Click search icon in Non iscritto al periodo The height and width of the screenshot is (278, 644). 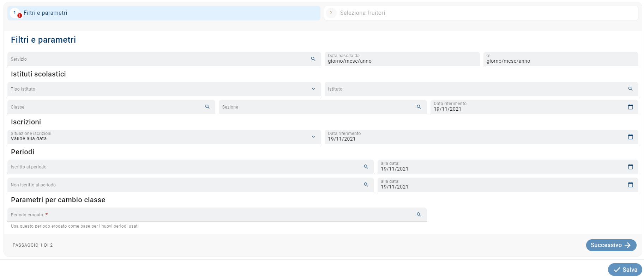(x=366, y=185)
